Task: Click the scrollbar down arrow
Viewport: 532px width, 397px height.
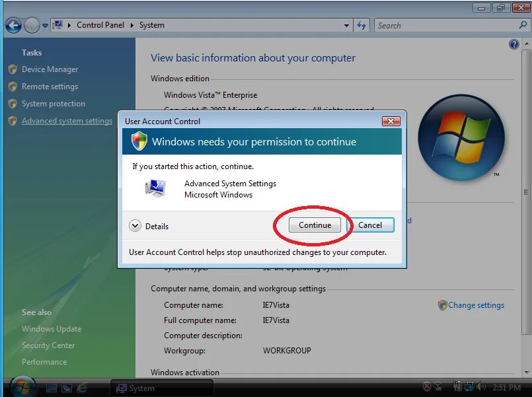Action: tap(526, 373)
